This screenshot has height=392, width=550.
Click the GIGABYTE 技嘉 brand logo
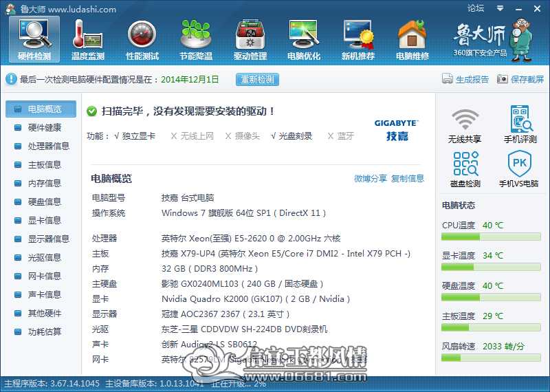pyautogui.click(x=397, y=130)
